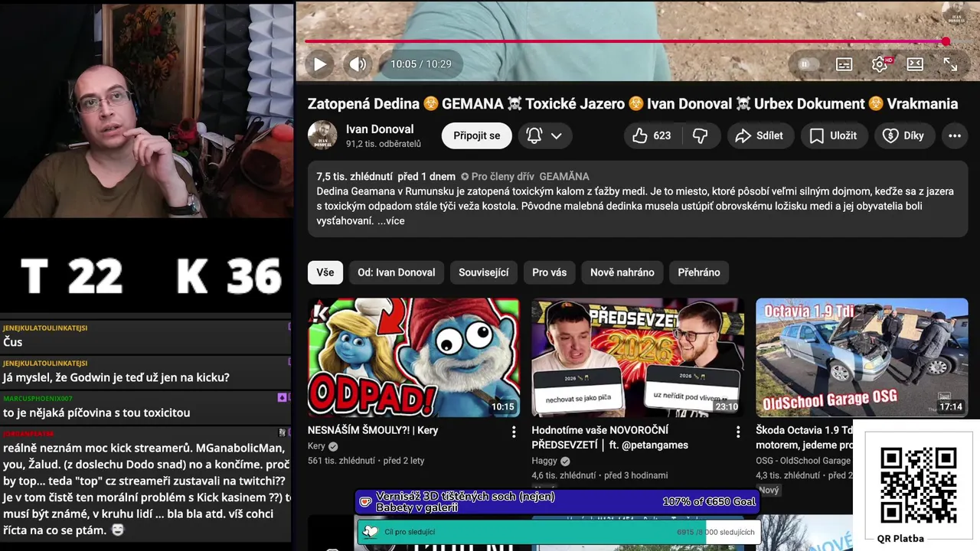Screen dimensions: 980x551
Task: Open notification bell dropdown
Action: (x=544, y=135)
